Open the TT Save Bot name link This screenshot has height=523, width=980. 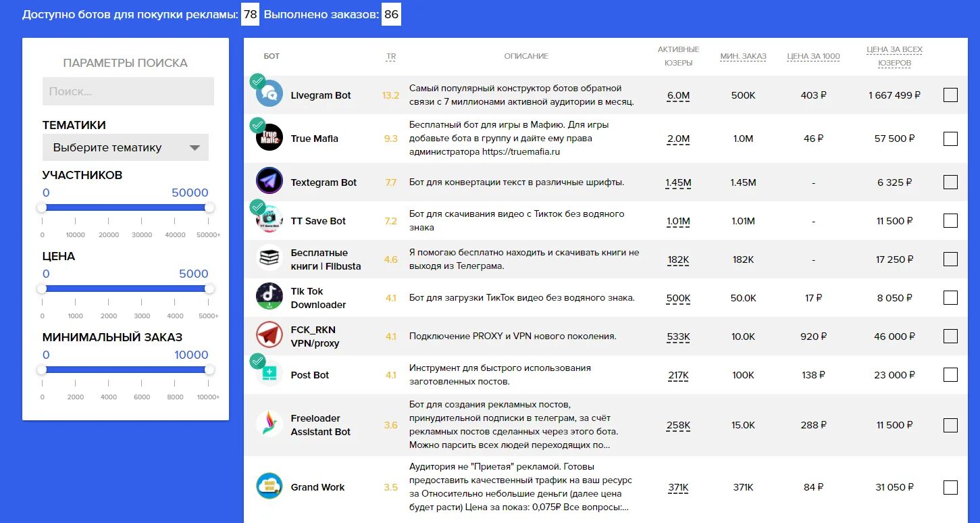[318, 221]
